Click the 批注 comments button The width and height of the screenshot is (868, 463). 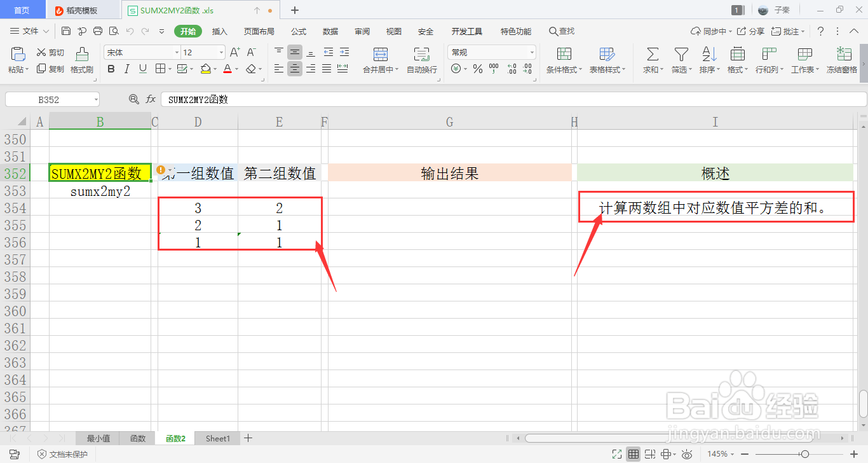coord(787,31)
